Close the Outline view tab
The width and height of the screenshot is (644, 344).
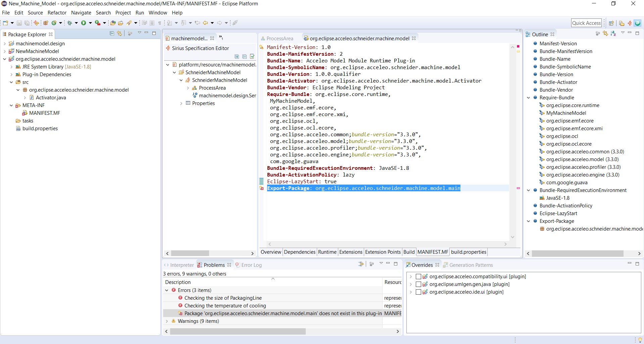[552, 34]
